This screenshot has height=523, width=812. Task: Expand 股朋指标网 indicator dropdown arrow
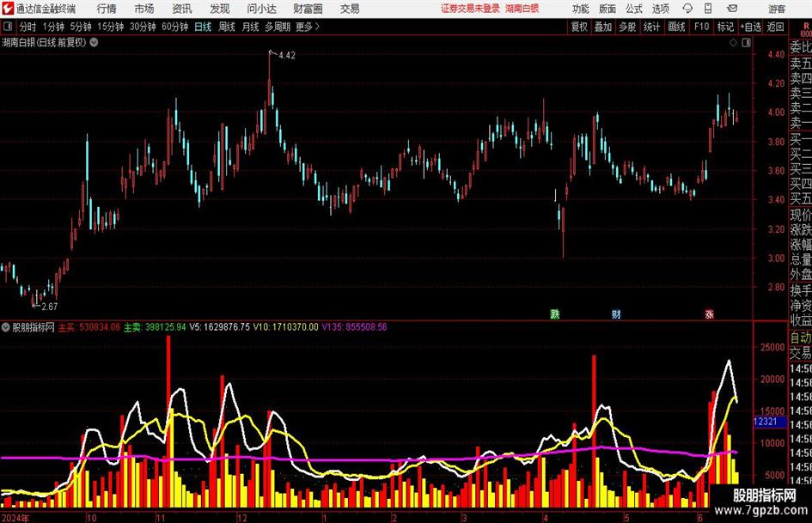pos(6,326)
